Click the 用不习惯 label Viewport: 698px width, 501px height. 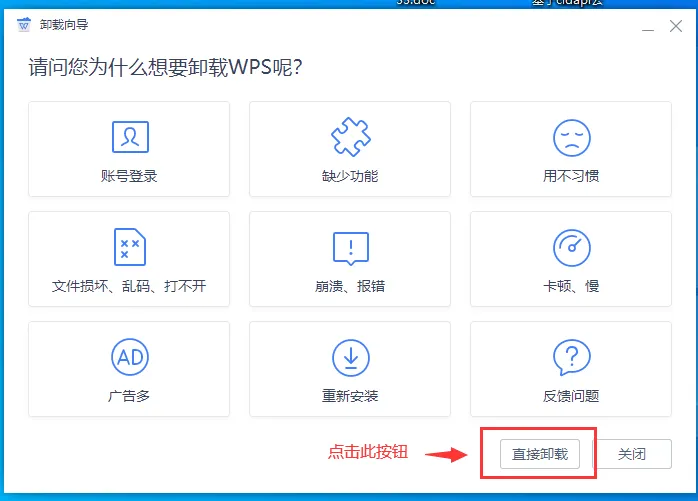pos(571,176)
